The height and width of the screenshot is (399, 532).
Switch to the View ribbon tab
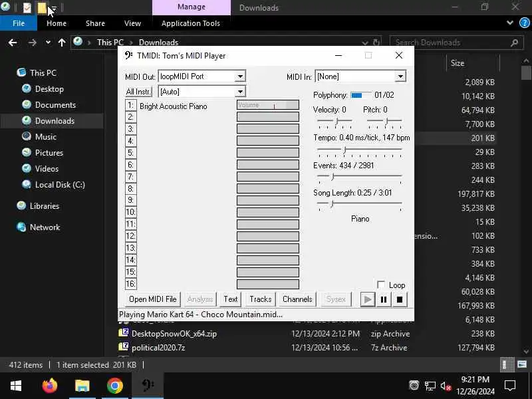tap(132, 23)
